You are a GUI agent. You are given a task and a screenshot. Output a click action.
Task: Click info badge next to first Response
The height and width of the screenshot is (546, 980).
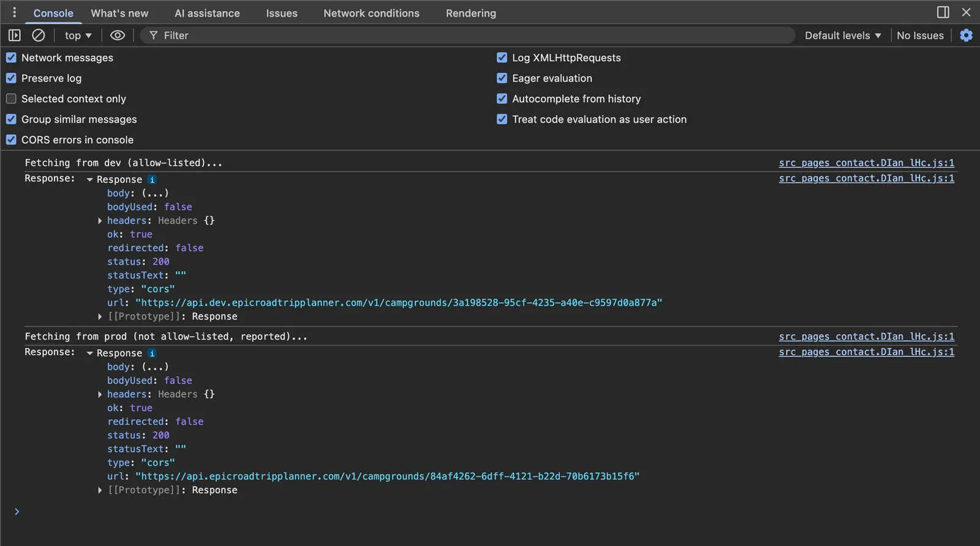152,179
